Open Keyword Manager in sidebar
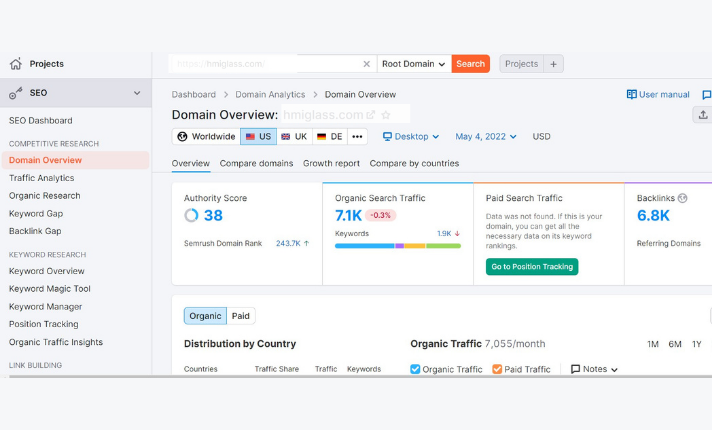 [45, 307]
